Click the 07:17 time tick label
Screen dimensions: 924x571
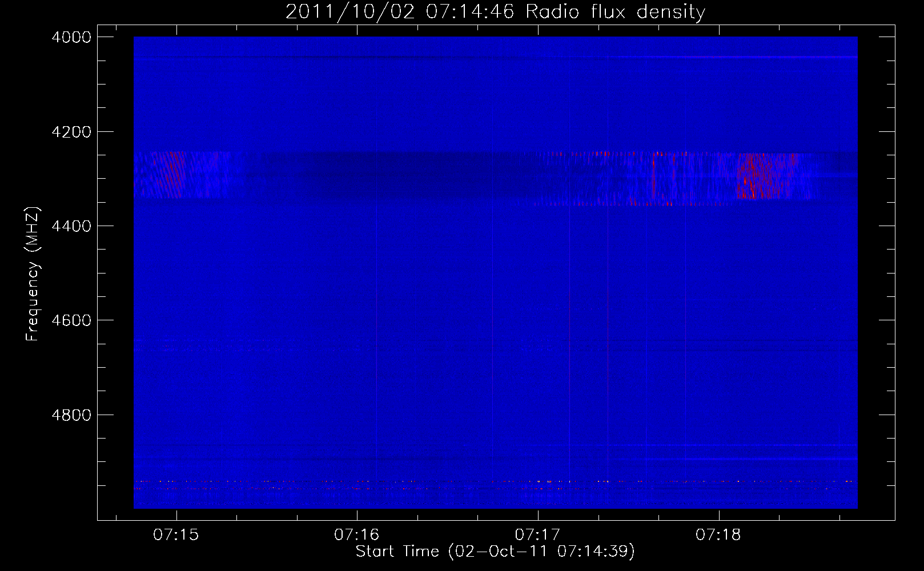tap(537, 535)
